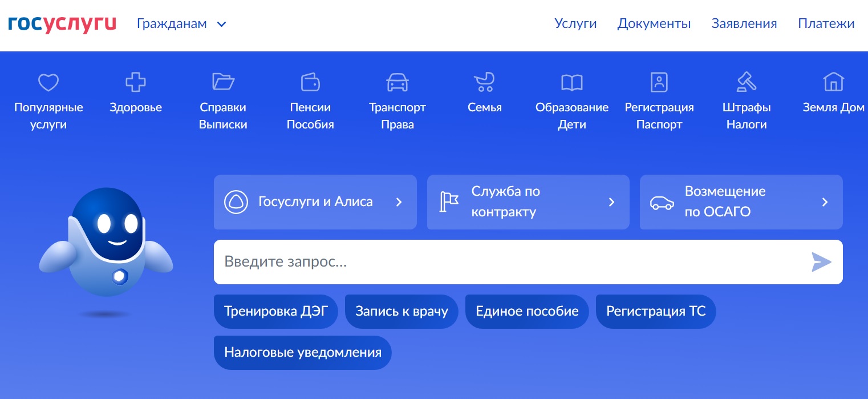This screenshot has height=399, width=868.
Task: Open the Возмещение по ОСАГО card
Action: tap(741, 202)
